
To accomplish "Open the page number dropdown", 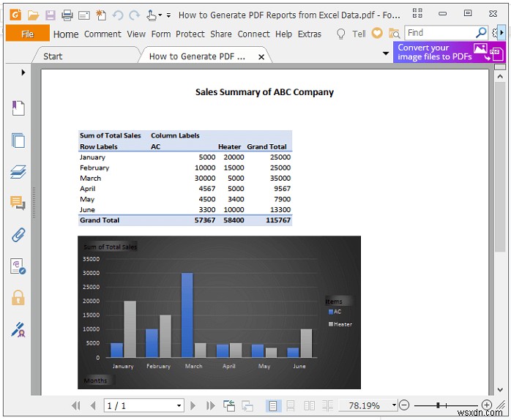I will coord(179,405).
